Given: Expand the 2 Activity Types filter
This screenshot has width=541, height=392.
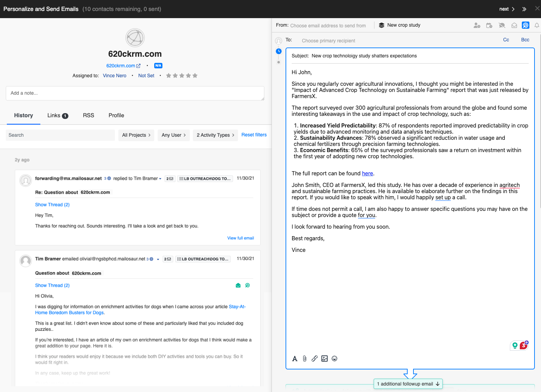Looking at the screenshot, I should (x=215, y=135).
